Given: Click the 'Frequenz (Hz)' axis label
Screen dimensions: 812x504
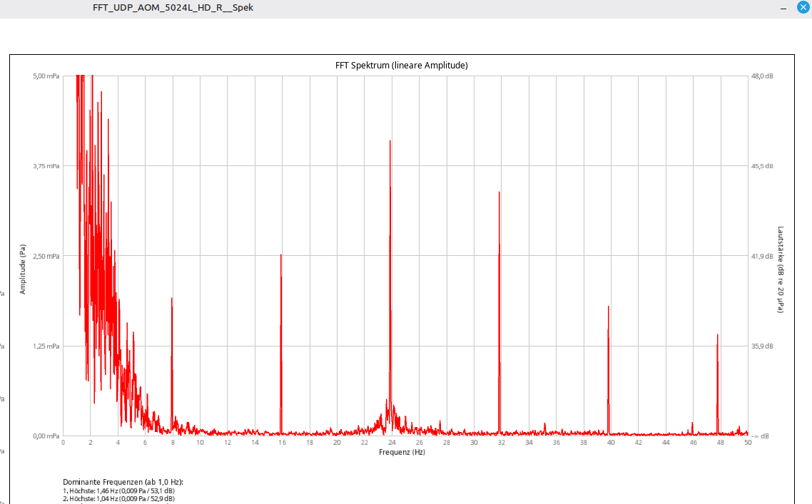Looking at the screenshot, I should click(x=402, y=452).
